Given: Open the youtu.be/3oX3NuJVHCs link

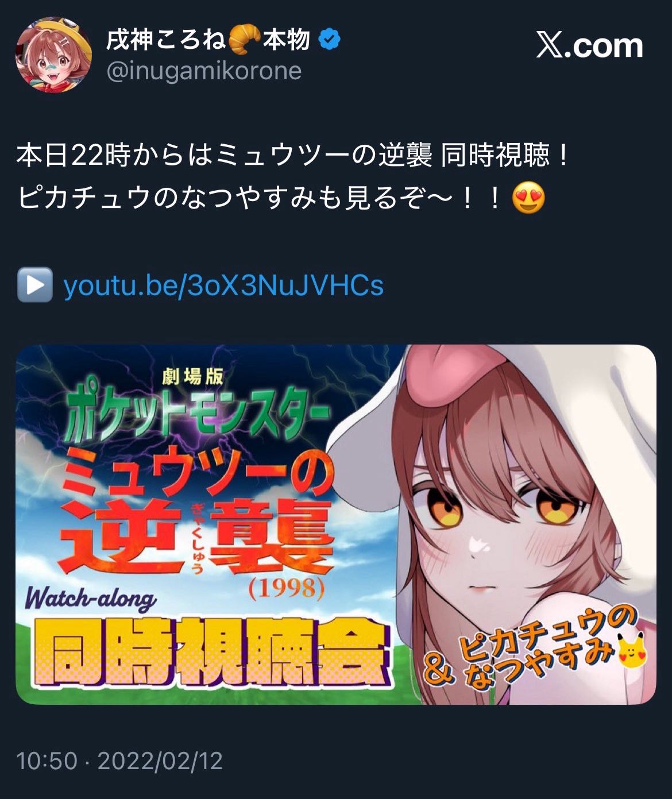Looking at the screenshot, I should 223,285.
